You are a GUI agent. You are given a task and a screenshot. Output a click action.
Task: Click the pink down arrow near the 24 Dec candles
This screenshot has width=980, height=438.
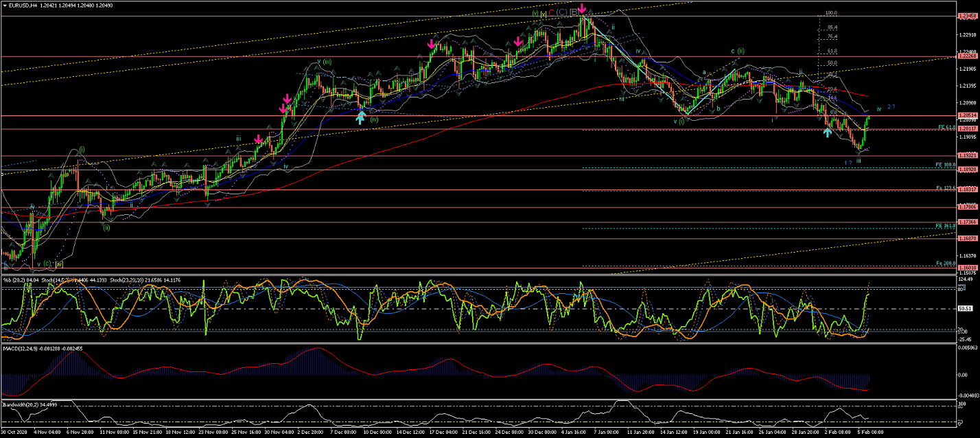click(518, 43)
